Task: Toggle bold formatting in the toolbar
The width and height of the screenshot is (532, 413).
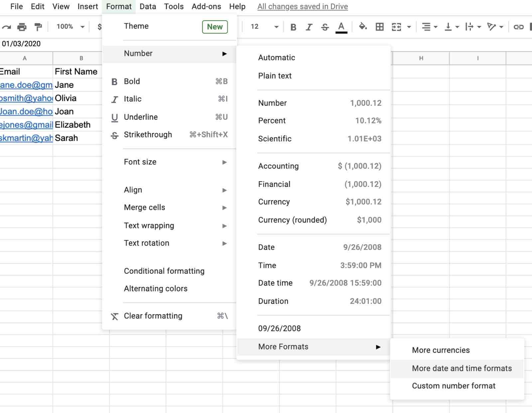Action: pyautogui.click(x=293, y=27)
